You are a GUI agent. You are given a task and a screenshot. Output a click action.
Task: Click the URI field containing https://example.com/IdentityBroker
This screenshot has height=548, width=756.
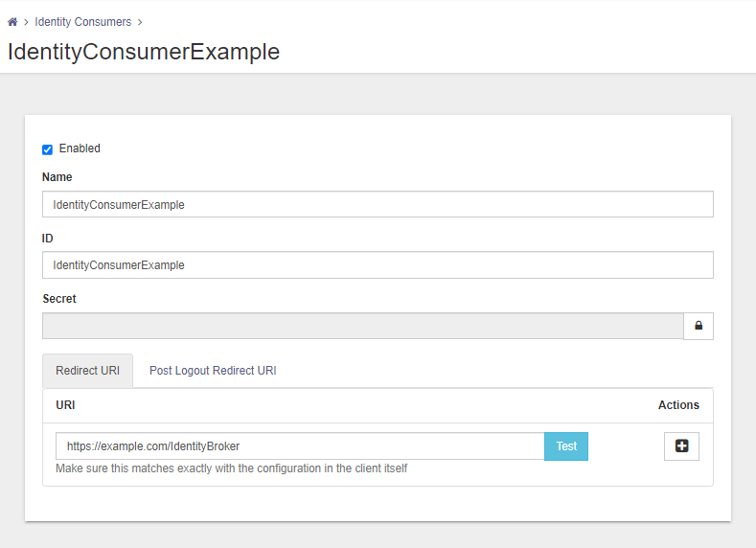tap(300, 446)
